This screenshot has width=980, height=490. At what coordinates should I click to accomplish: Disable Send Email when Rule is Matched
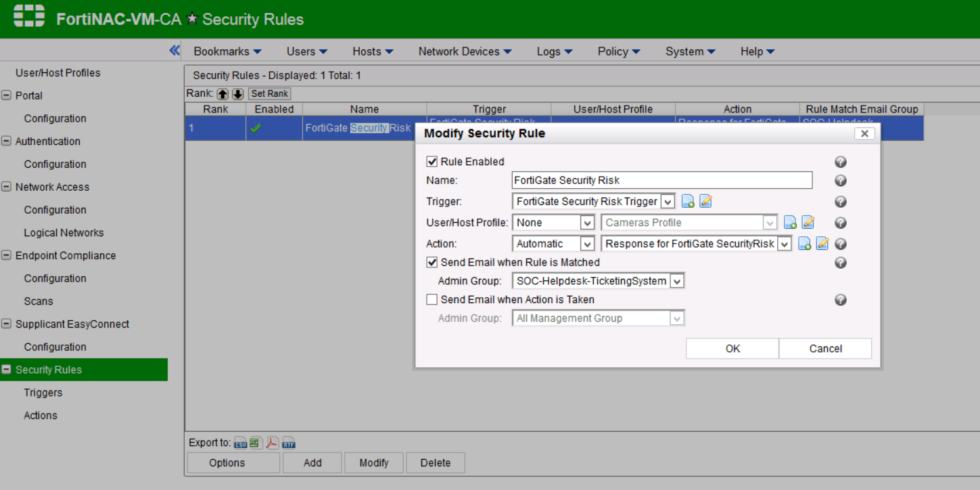click(x=431, y=263)
